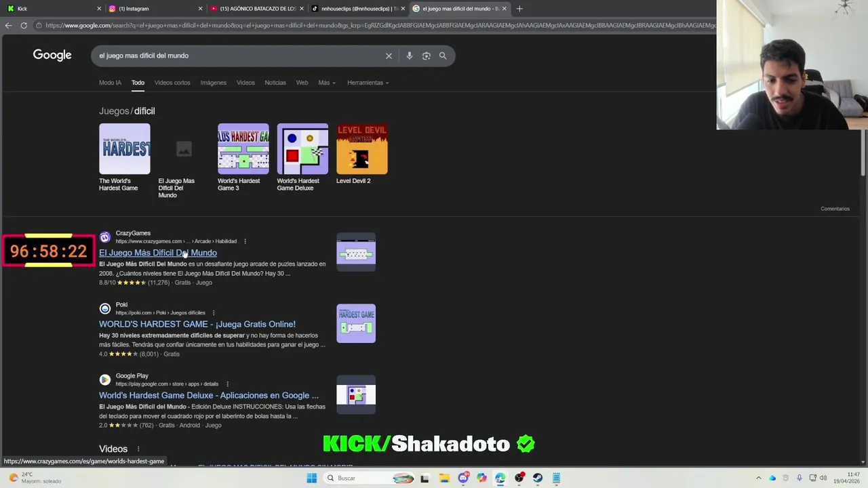Open options next to Videos heading
This screenshot has height=488, width=868.
click(x=138, y=449)
